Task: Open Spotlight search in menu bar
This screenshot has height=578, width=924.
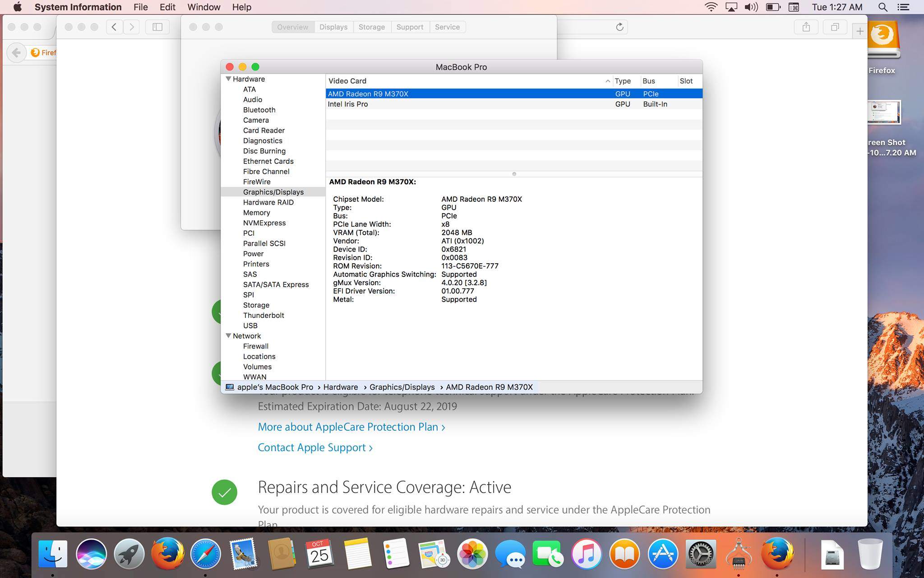Action: point(882,7)
